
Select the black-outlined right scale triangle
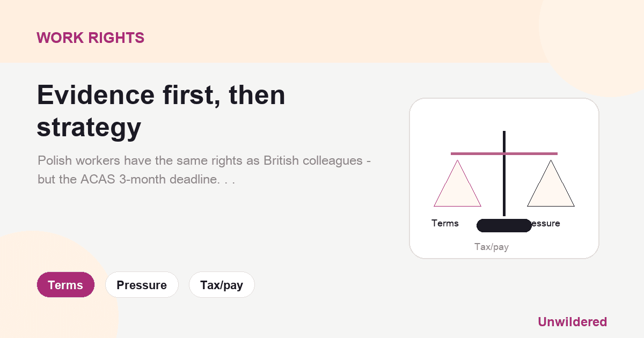click(551, 183)
